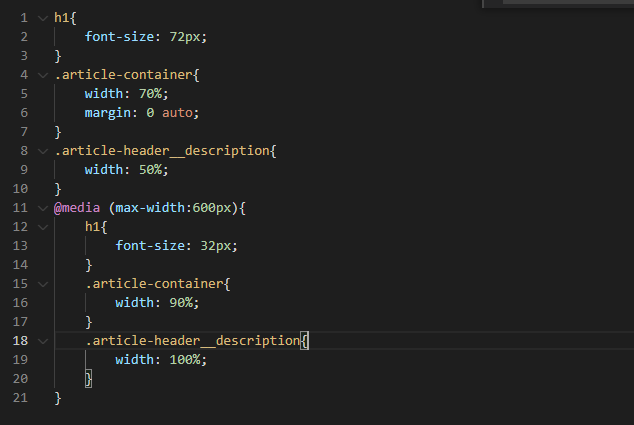The width and height of the screenshot is (634, 425).
Task: Click the 50% width value
Action: 150,170
